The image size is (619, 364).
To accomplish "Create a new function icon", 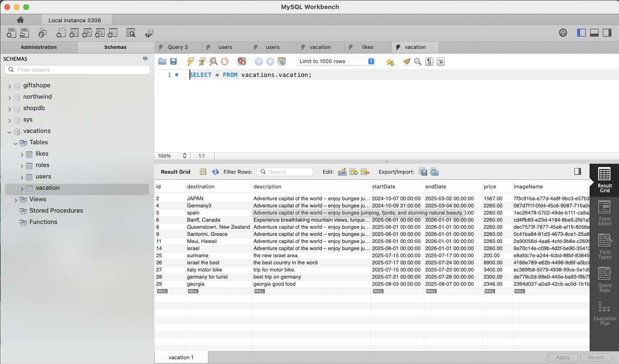I will click(x=113, y=33).
